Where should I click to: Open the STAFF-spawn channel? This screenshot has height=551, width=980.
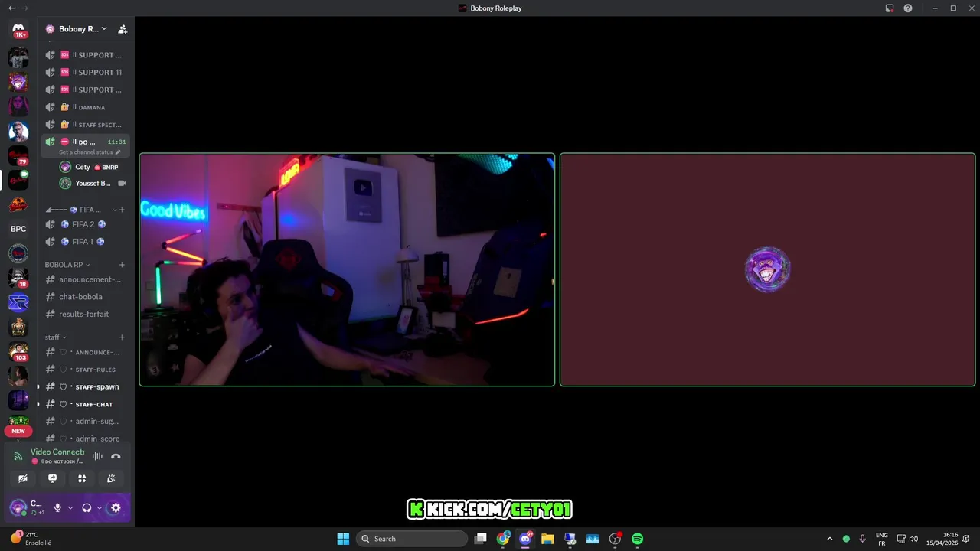[x=85, y=387]
